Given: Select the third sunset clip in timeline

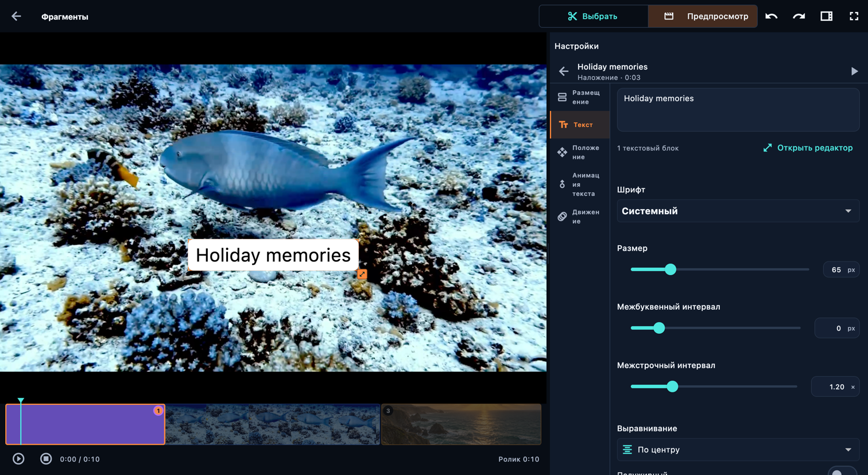Looking at the screenshot, I should point(461,424).
